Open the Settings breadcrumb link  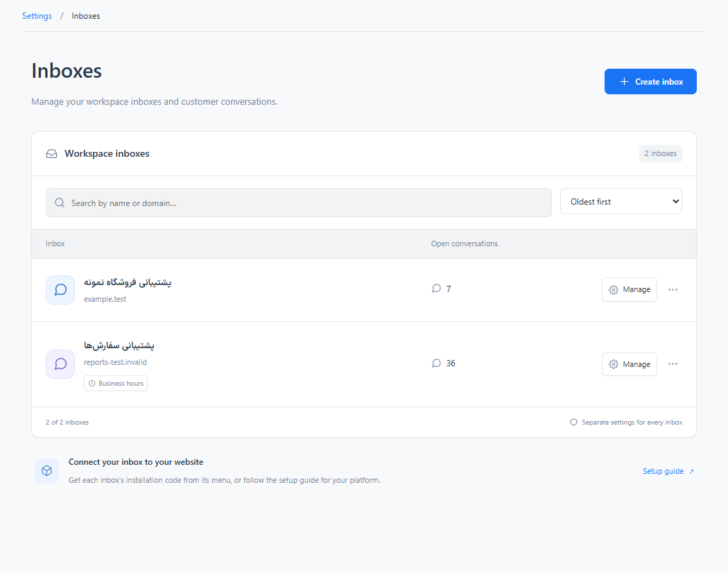pyautogui.click(x=37, y=16)
